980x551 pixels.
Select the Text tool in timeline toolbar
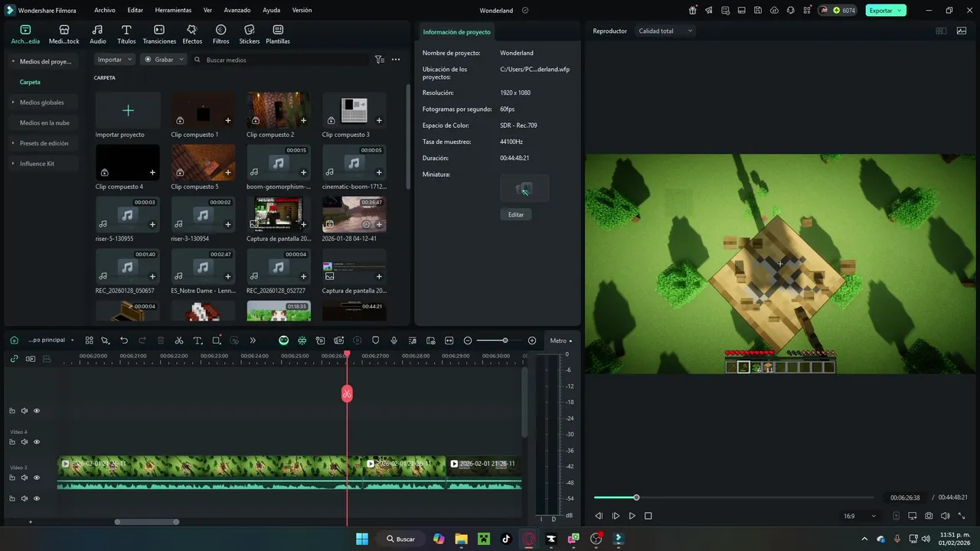tap(198, 341)
